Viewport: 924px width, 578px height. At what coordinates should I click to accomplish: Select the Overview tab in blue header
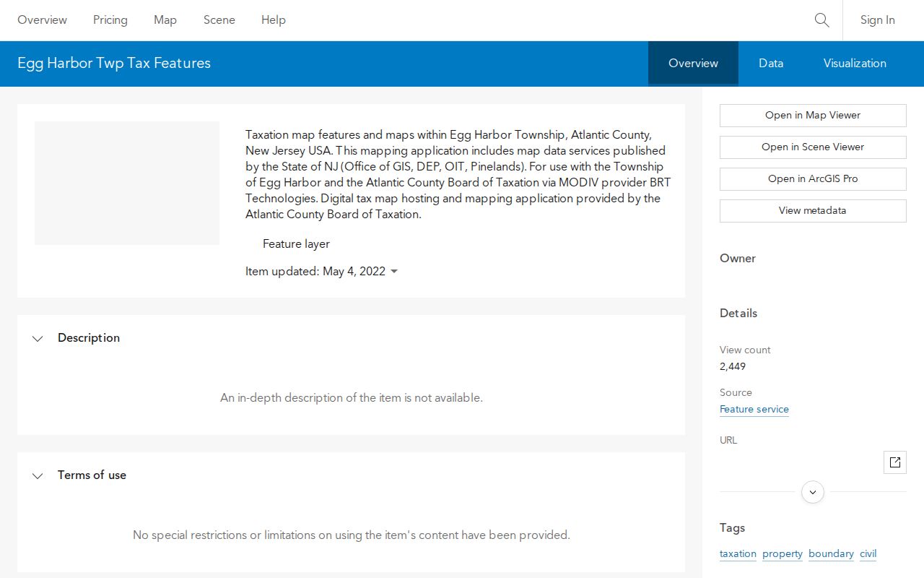693,63
